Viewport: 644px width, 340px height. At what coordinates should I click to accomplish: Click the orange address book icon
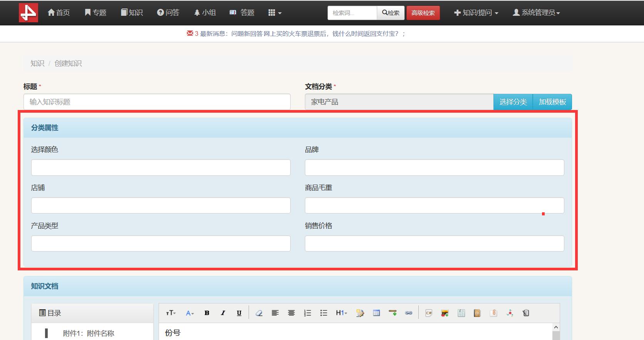point(477,313)
